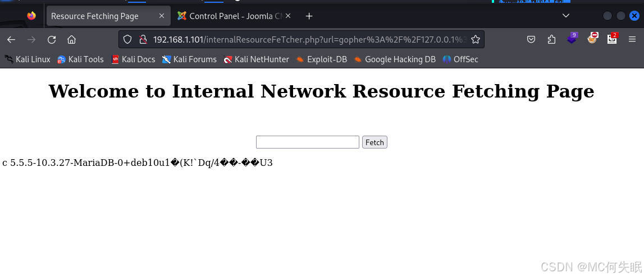Open the Kali Docs bookmark
This screenshot has width=644, height=278.
pyautogui.click(x=133, y=59)
